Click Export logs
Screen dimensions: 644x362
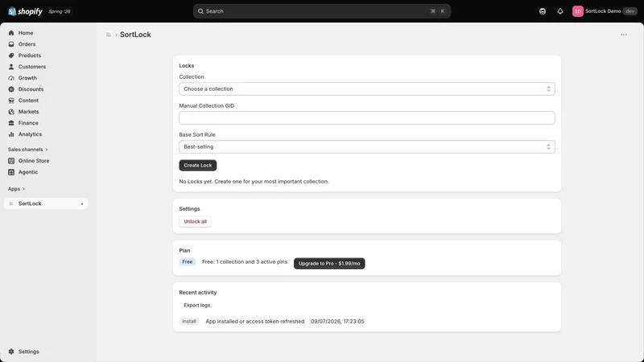[x=196, y=306]
